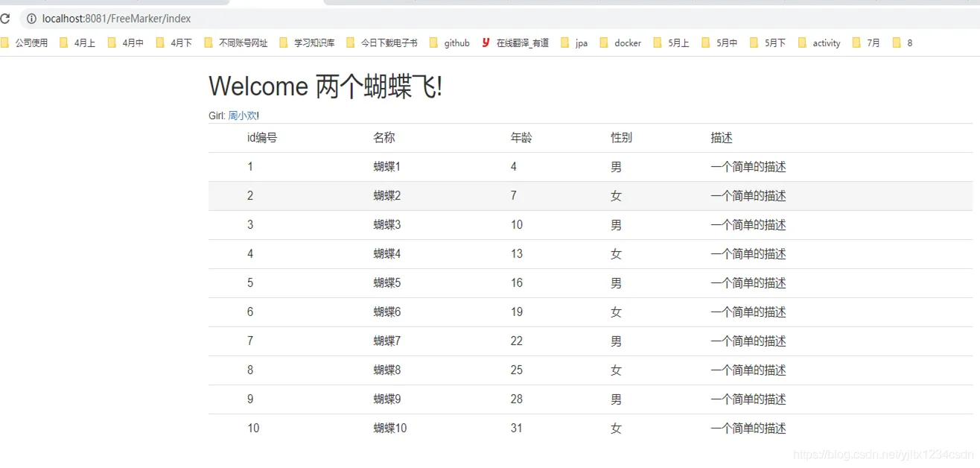Click gender 男 in the 蝴蝶5 row
This screenshot has height=468, width=980.
(x=617, y=283)
